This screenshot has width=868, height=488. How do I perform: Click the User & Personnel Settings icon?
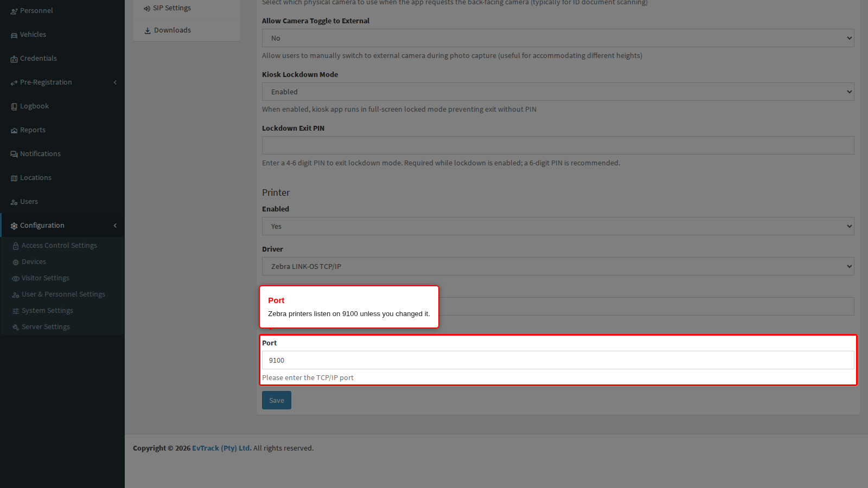click(16, 295)
